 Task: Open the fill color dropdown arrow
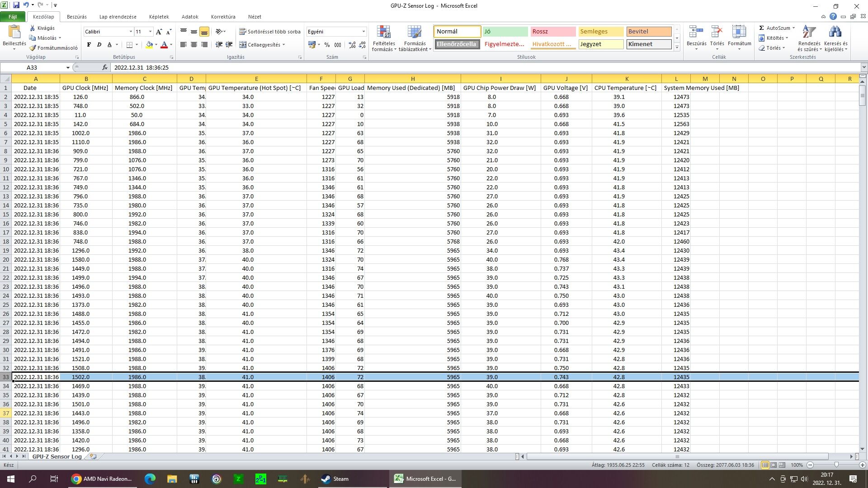tap(156, 45)
